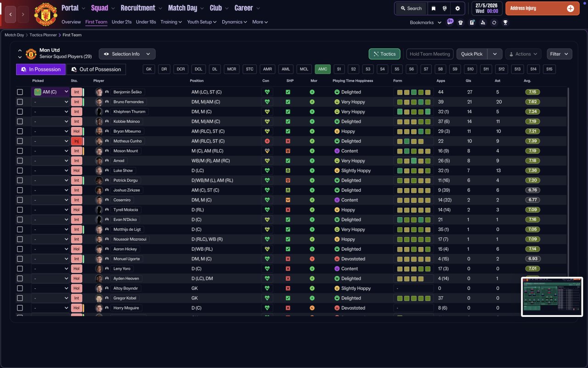Click Manuel Ugarte's red morale icon

pos(312,259)
